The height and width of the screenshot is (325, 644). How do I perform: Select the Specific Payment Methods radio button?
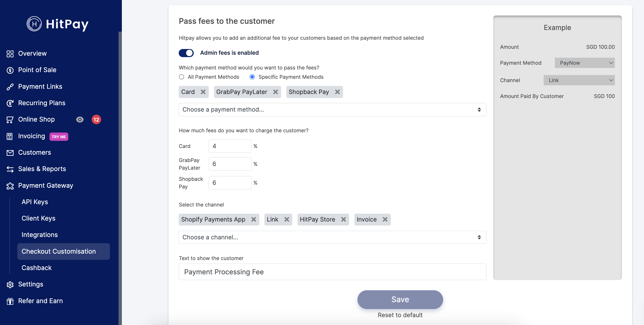252,77
